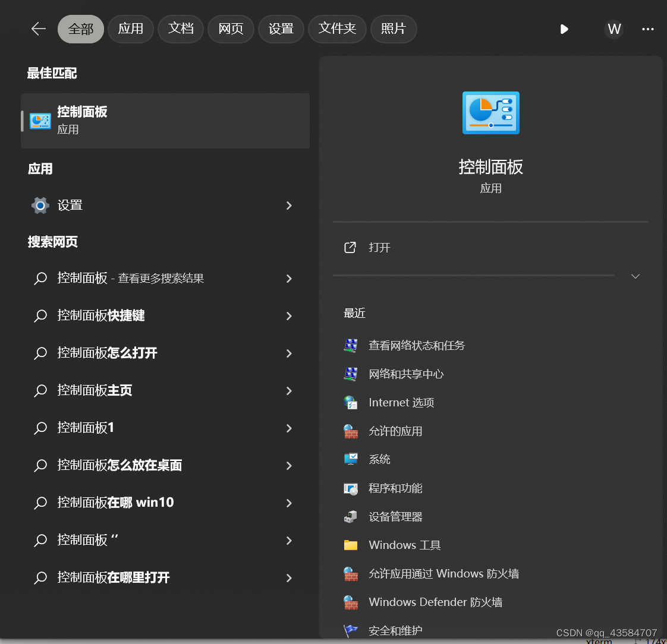Screen dimensions: 667x644
Task: Switch to the 照片 filter tab
Action: coord(394,29)
